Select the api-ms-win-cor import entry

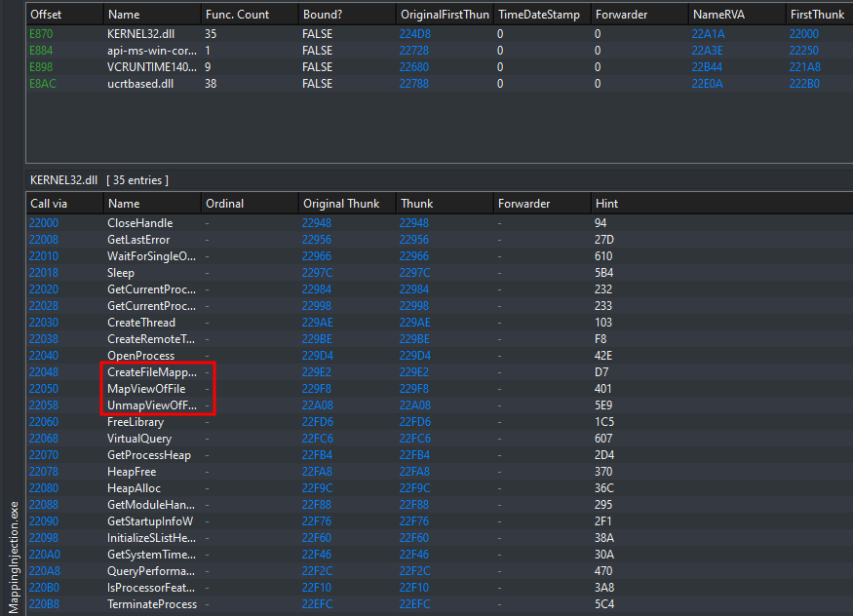click(x=151, y=51)
